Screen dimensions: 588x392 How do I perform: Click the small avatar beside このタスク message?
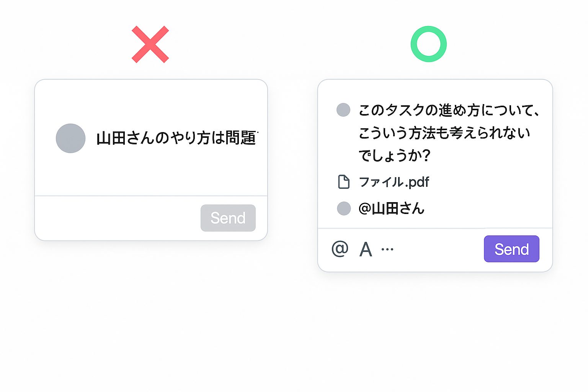tap(343, 110)
